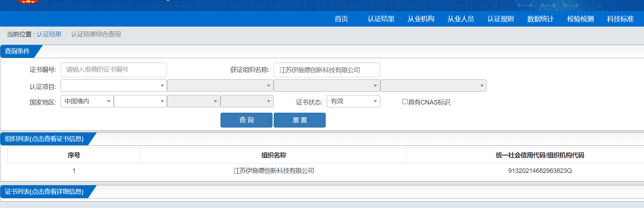Click the 获证组织名称 field label
This screenshot has height=208, width=644.
250,70
